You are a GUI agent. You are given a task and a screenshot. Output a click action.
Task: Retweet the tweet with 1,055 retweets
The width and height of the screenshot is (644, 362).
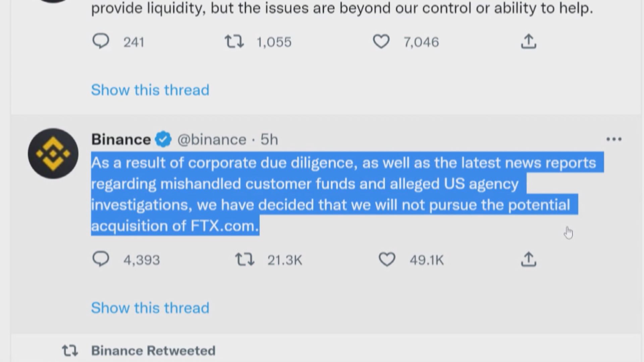click(234, 42)
